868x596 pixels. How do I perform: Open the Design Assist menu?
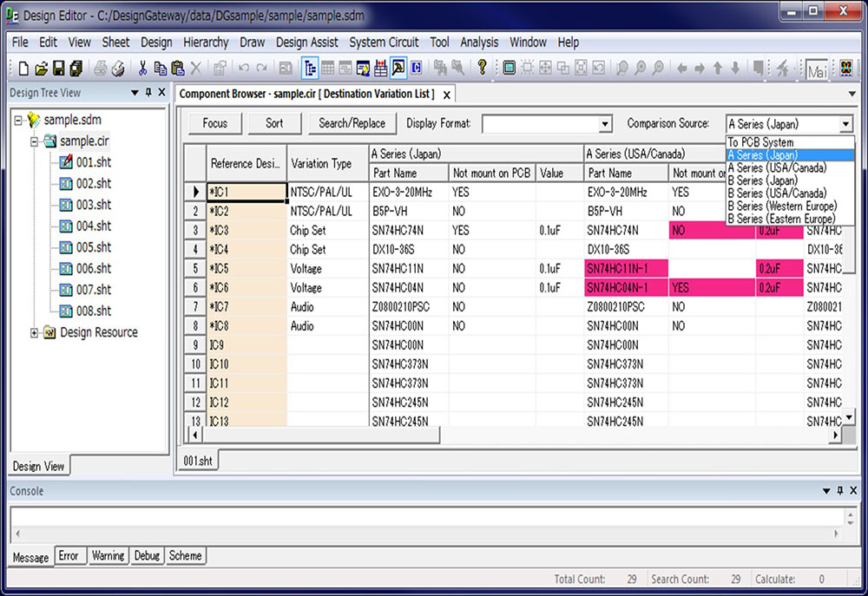pyautogui.click(x=307, y=42)
